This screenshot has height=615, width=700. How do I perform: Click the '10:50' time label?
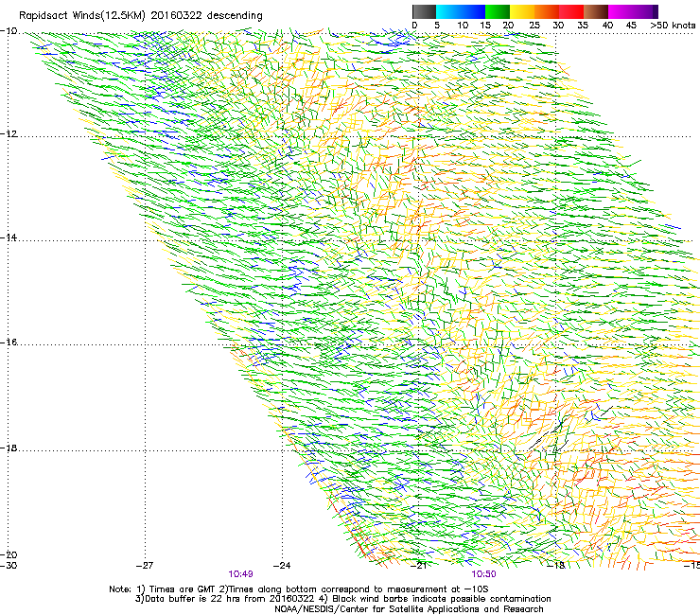[x=483, y=574]
